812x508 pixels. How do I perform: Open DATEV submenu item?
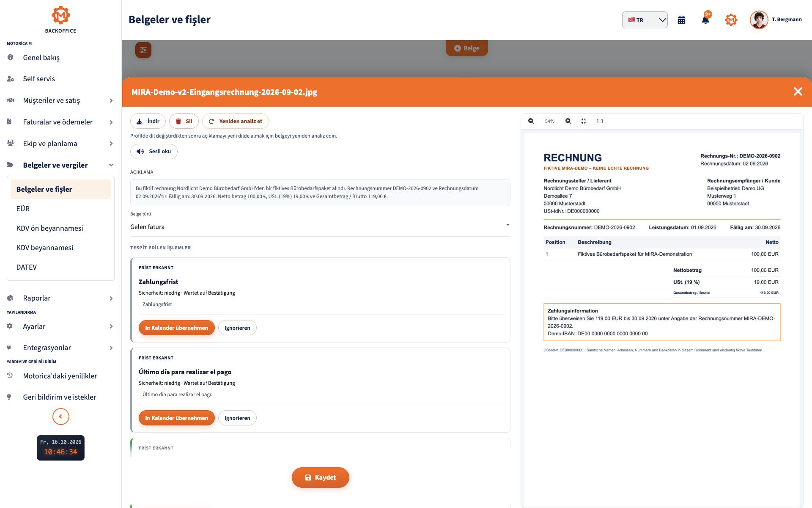[x=60, y=267]
